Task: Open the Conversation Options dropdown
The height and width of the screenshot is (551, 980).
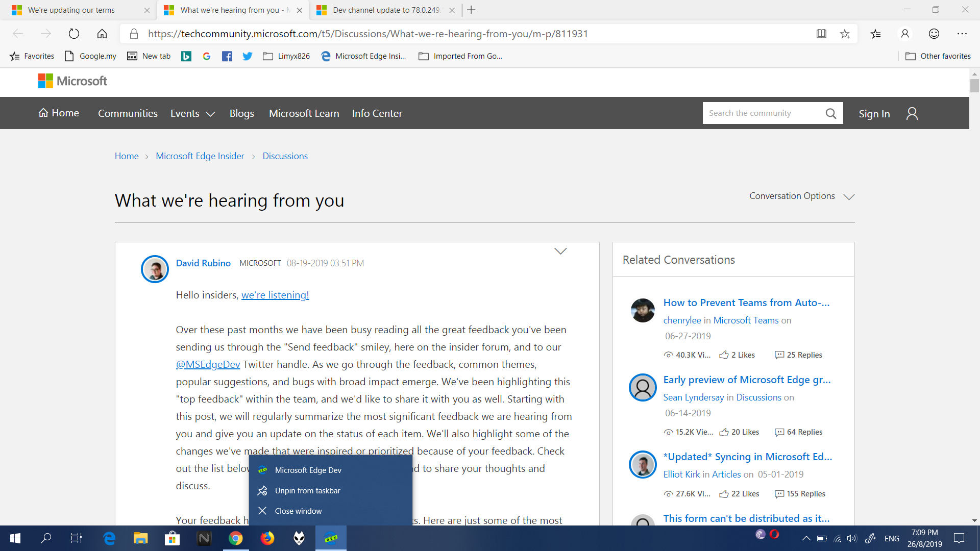Action: click(800, 196)
